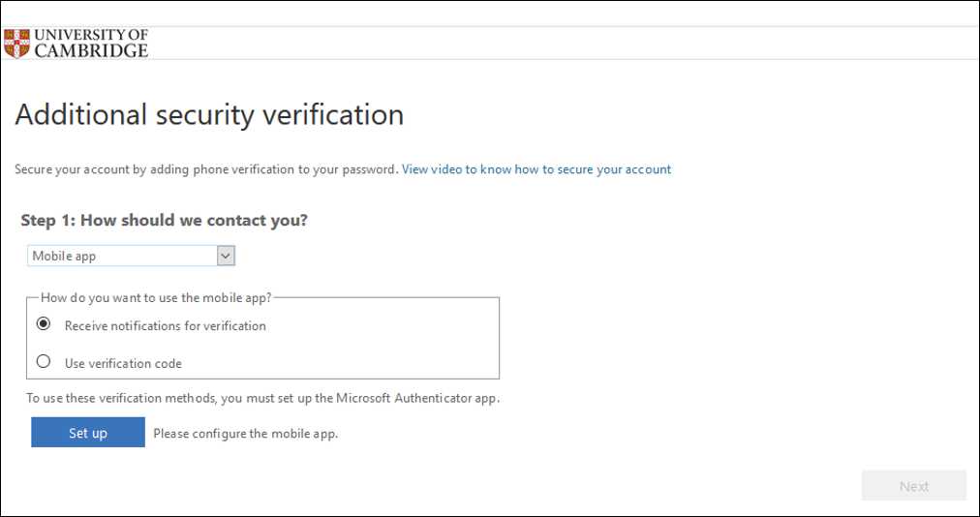Click the How do you want to use the mobile app legend
The image size is (980, 517).
click(156, 297)
